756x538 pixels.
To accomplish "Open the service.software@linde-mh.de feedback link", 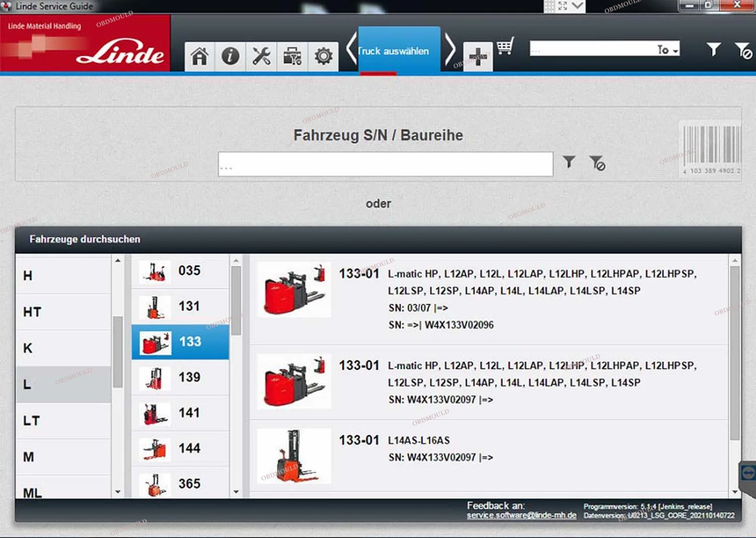I will [x=522, y=515].
